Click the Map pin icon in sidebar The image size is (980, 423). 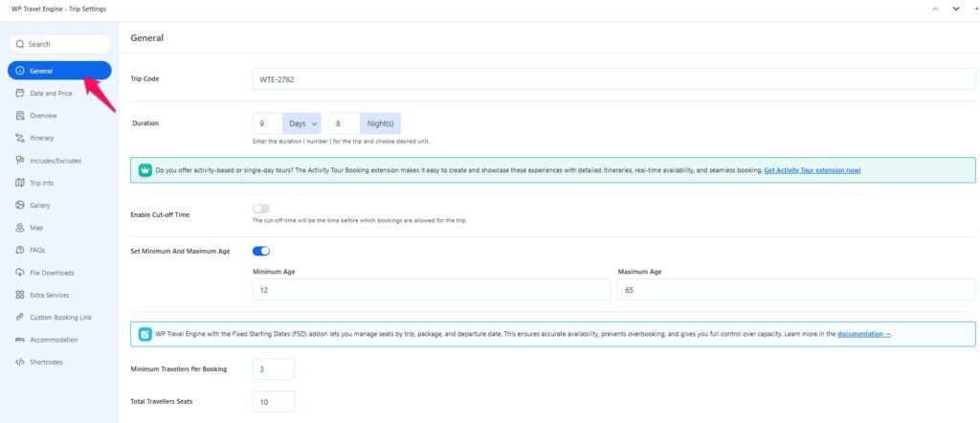(20, 228)
